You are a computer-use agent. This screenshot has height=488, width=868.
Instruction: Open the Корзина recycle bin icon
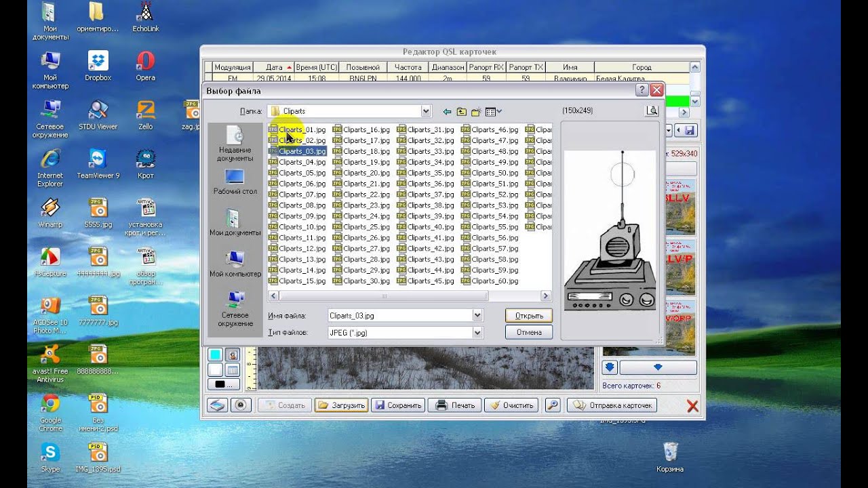point(670,457)
